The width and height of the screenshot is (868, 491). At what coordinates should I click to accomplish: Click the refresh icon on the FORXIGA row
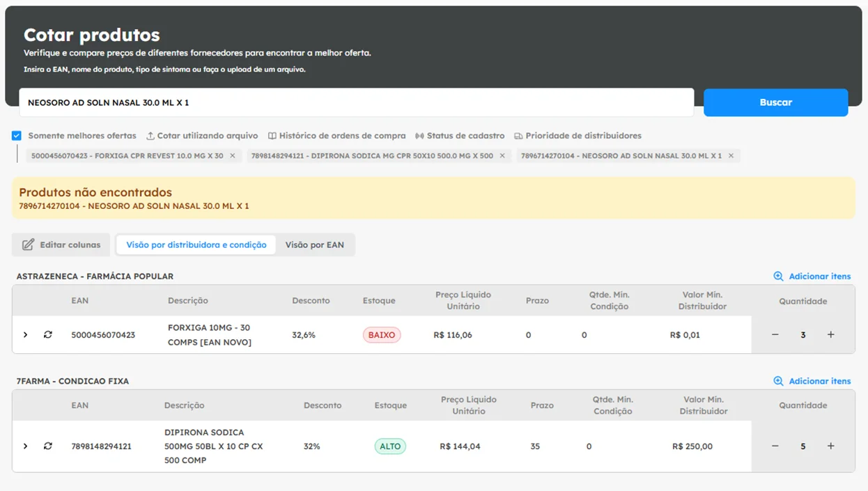pos(47,335)
